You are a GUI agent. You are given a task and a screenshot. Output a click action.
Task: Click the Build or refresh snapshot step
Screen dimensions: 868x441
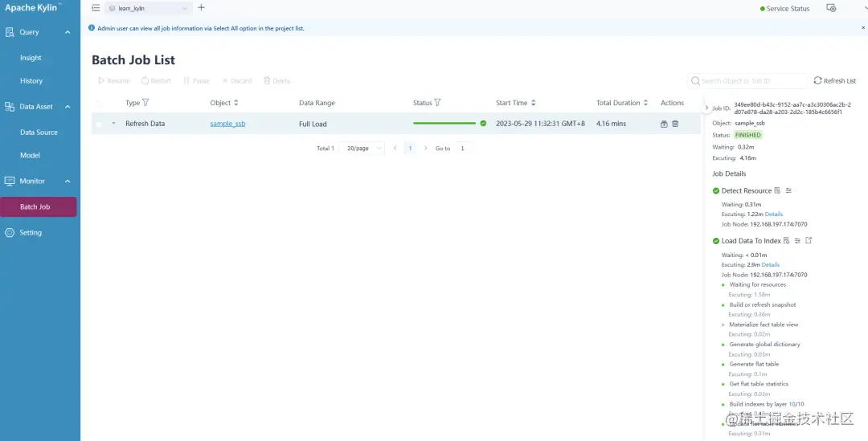[x=762, y=305]
